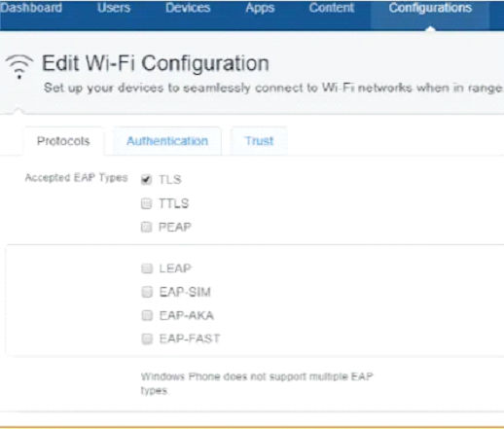Tick the PEAP checkbox
This screenshot has width=504, height=429.
tap(146, 227)
